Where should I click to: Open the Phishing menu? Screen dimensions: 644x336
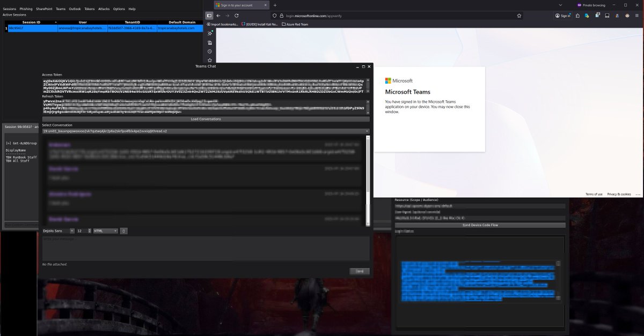(26, 9)
